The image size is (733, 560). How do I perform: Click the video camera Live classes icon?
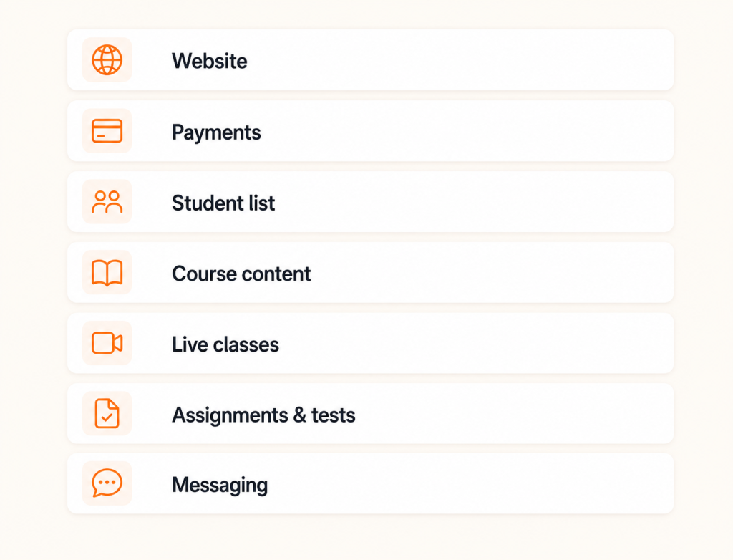[x=107, y=343]
